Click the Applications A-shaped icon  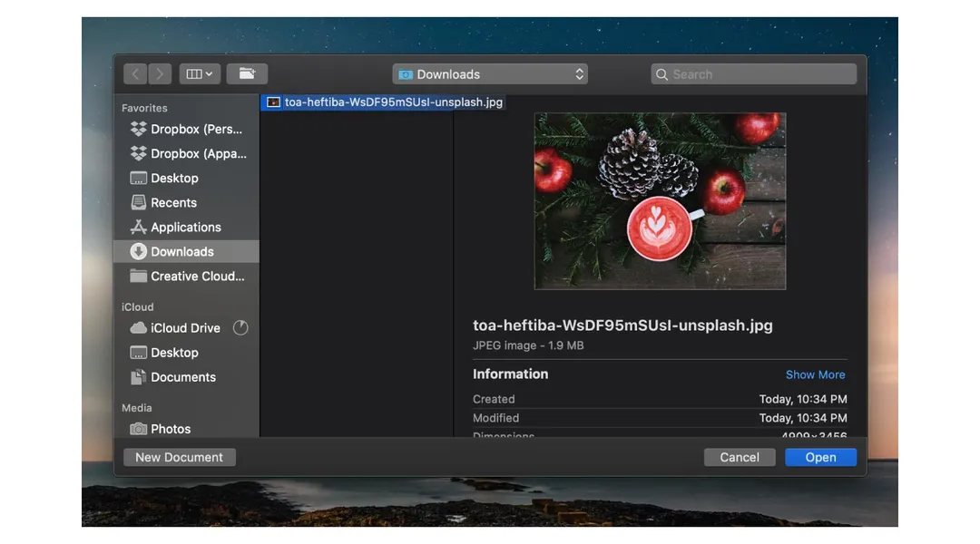pyautogui.click(x=138, y=227)
